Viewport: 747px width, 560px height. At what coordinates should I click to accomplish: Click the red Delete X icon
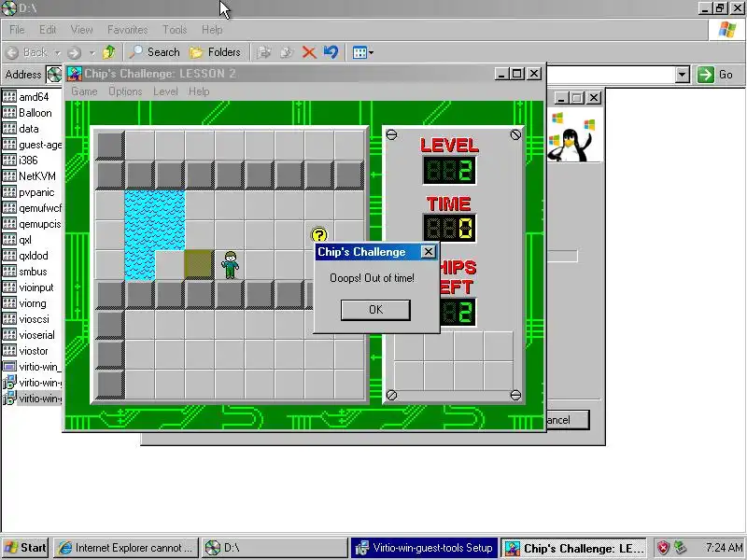coord(309,52)
